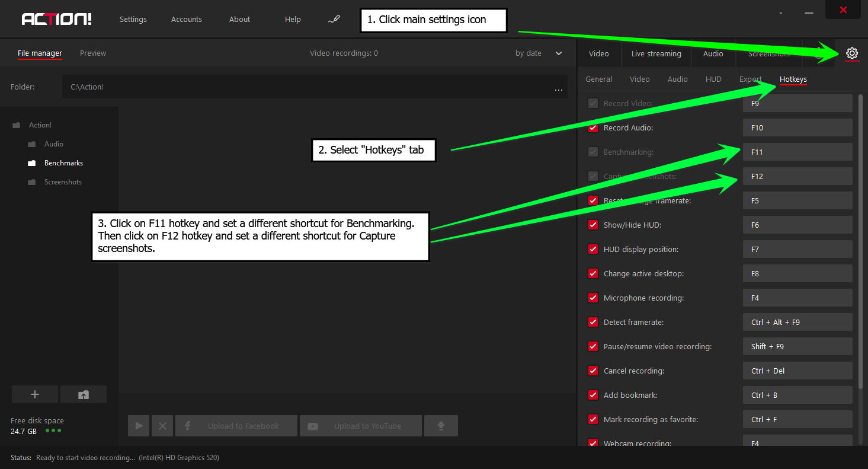
Task: Select the General settings sub-tab
Action: tap(599, 79)
